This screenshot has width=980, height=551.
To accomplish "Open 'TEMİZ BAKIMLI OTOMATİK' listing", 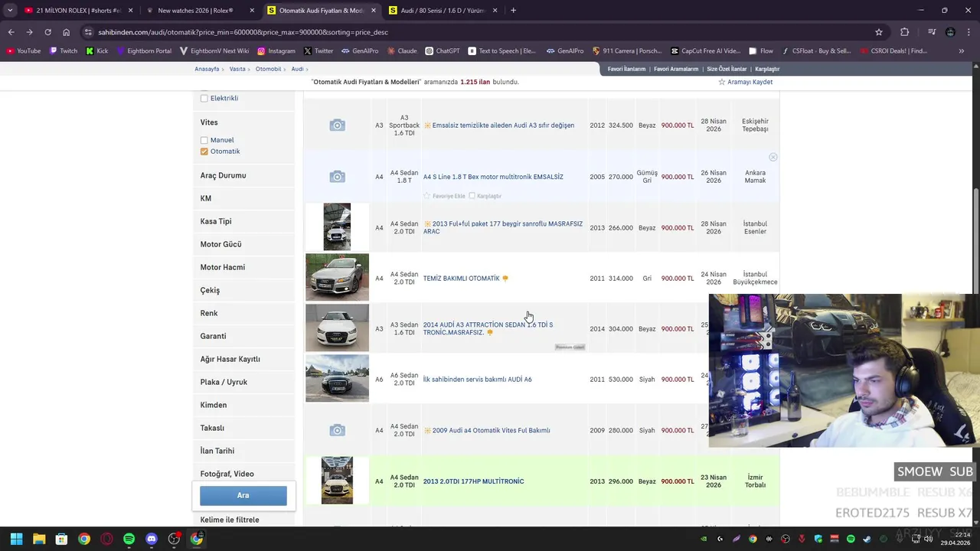I will [461, 279].
